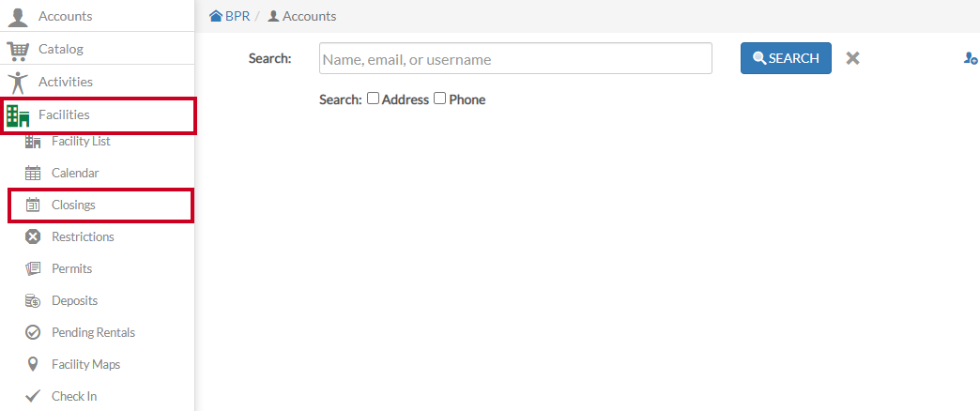Click the add account icon at right
980x411 pixels.
(971, 58)
